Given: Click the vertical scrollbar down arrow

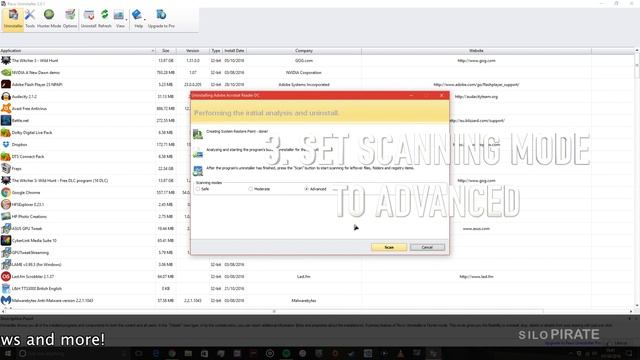Looking at the screenshot, I should [637, 305].
